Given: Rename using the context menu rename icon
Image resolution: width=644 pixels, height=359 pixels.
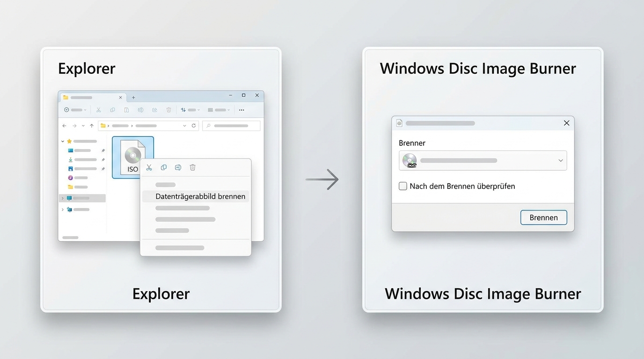Looking at the screenshot, I should coord(178,167).
